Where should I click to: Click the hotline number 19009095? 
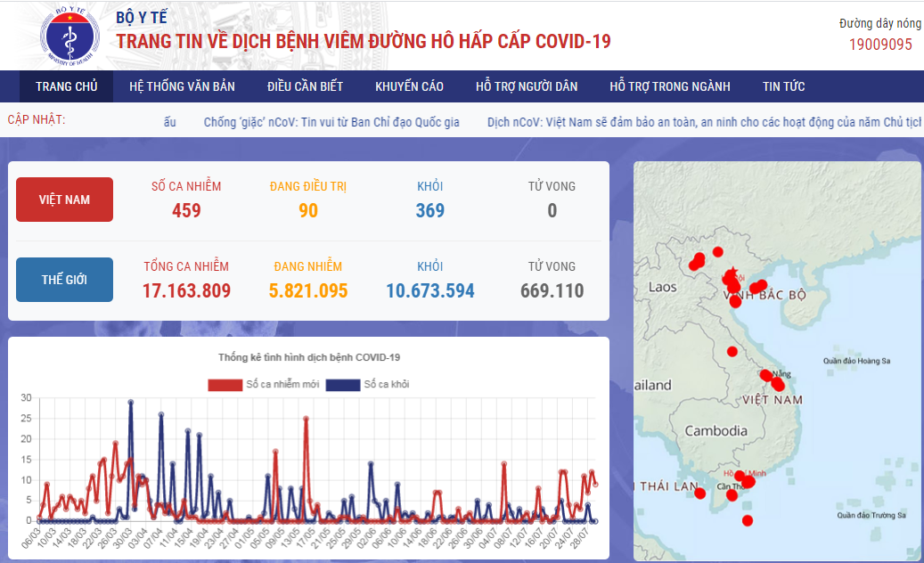pyautogui.click(x=879, y=45)
